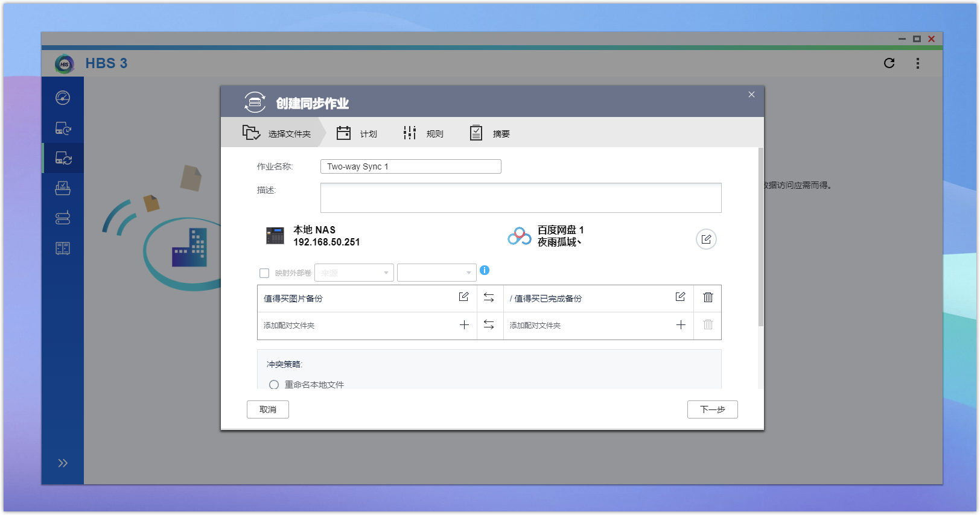Edit remote folder 值得买已完成备份 path
980x515 pixels.
click(x=680, y=297)
